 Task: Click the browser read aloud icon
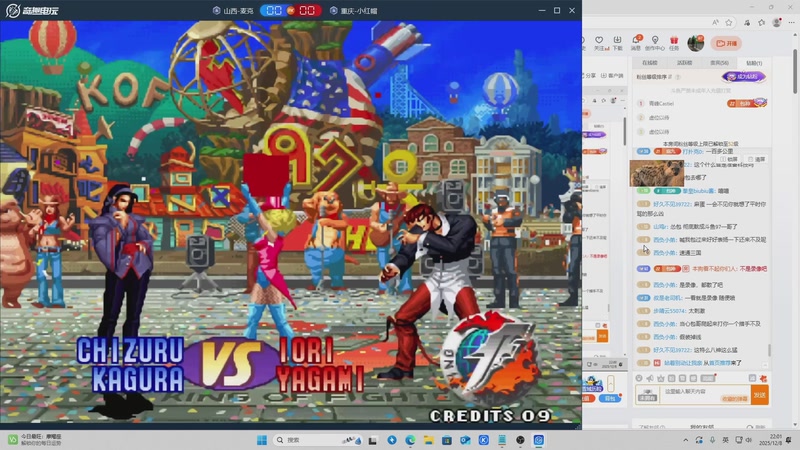point(715,22)
